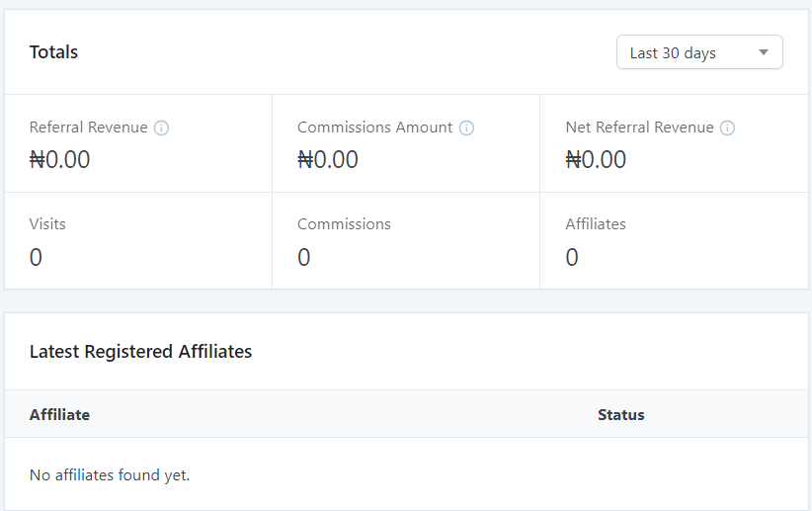
Task: Click the Net Referral Revenue label text
Action: coord(639,128)
